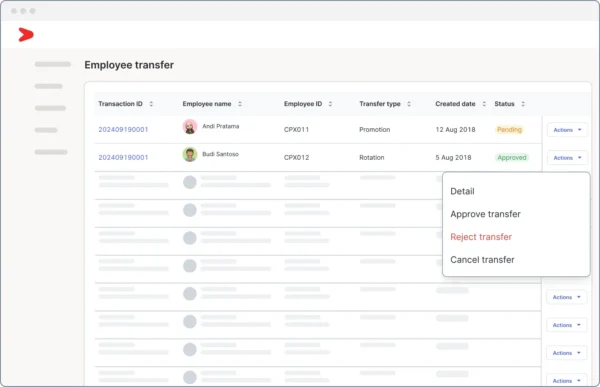Click employee ID CPX012
Screen dimensions: 600x387
click(x=296, y=157)
